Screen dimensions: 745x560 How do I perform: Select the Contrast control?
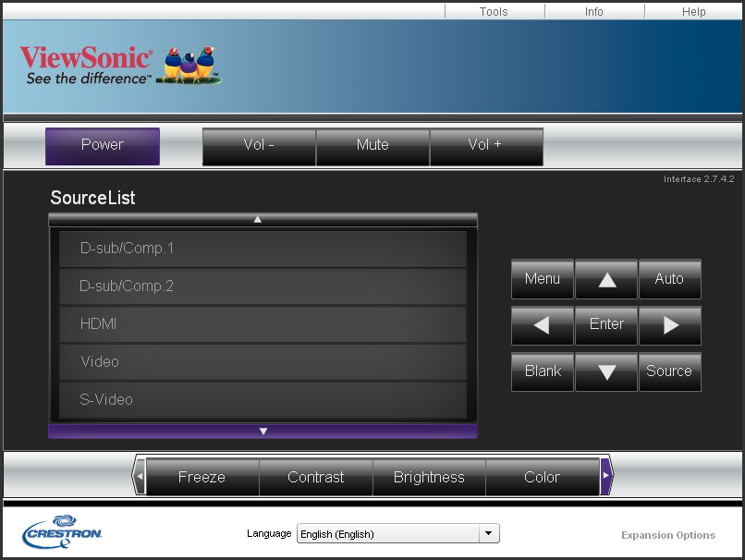316,477
